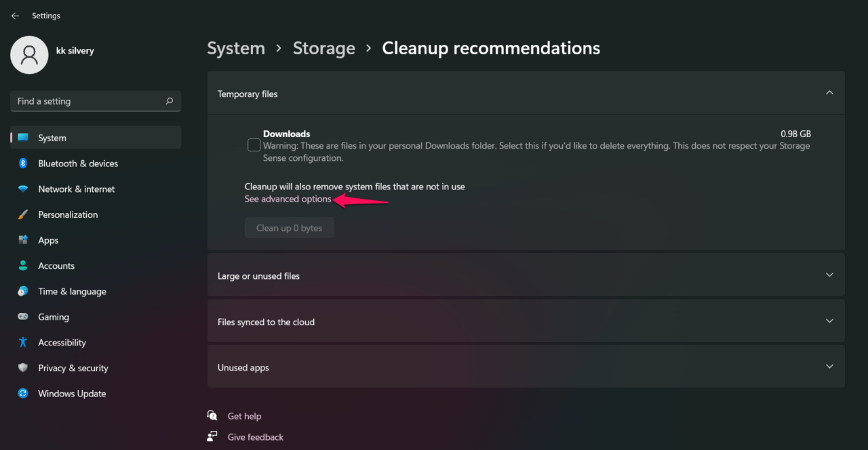Click the back arrow icon
This screenshot has height=450, width=868.
point(15,16)
